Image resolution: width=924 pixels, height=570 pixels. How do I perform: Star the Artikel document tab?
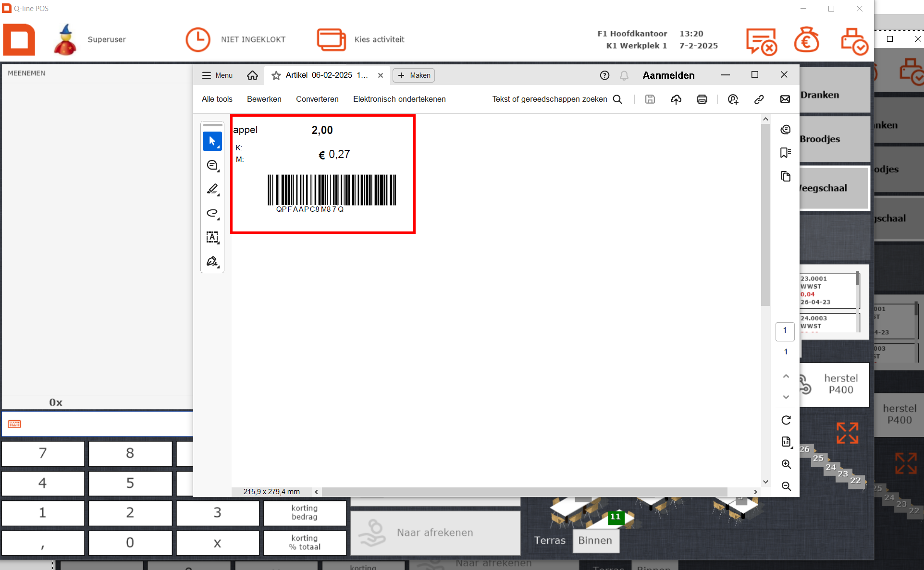pos(276,75)
